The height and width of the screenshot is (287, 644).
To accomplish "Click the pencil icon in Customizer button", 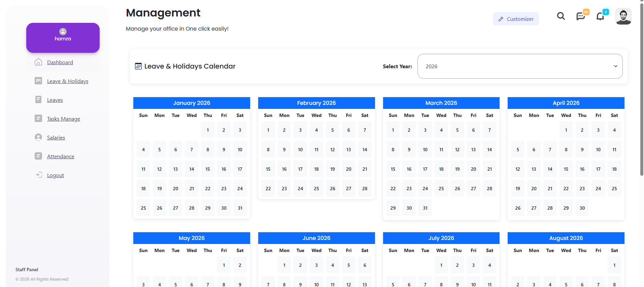I will click(x=501, y=19).
